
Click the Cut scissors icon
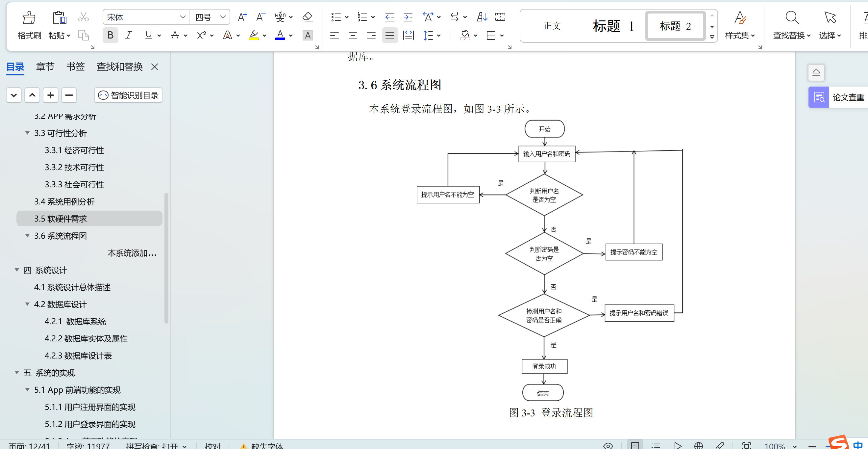pyautogui.click(x=83, y=17)
